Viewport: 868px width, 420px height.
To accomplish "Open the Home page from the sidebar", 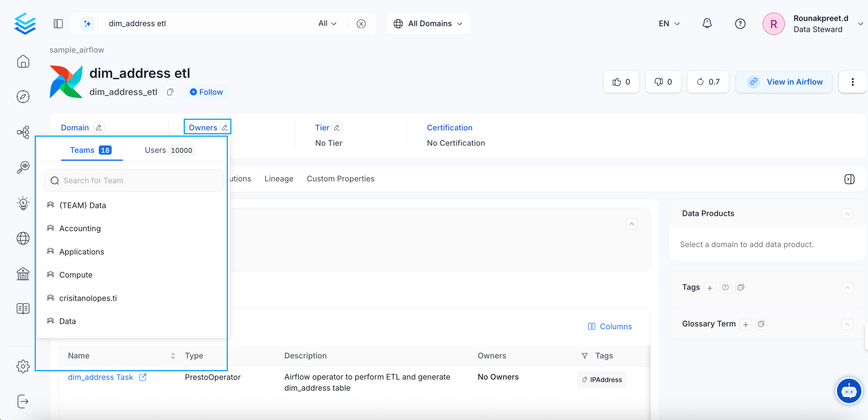I will tap(23, 61).
